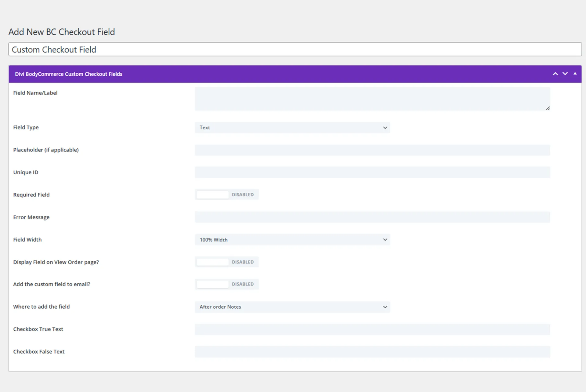Click the Add New BC Checkout Field heading
586x392 pixels.
(x=62, y=32)
